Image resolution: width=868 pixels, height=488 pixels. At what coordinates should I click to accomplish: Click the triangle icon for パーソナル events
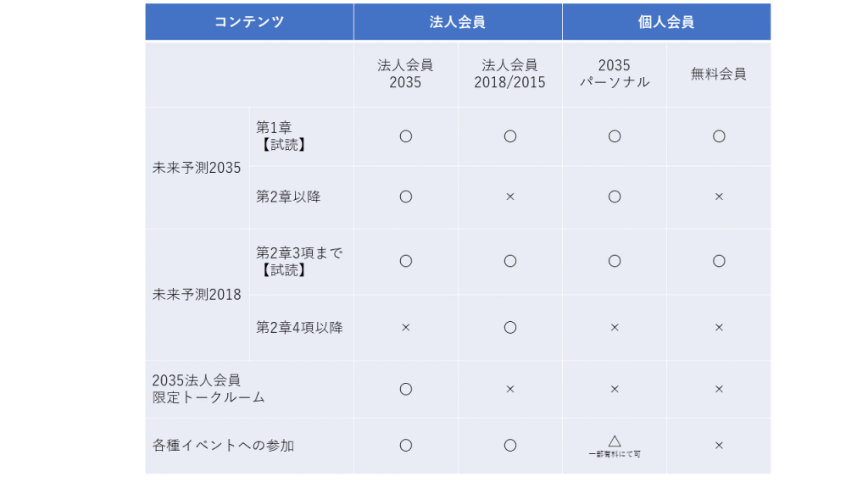(x=615, y=441)
